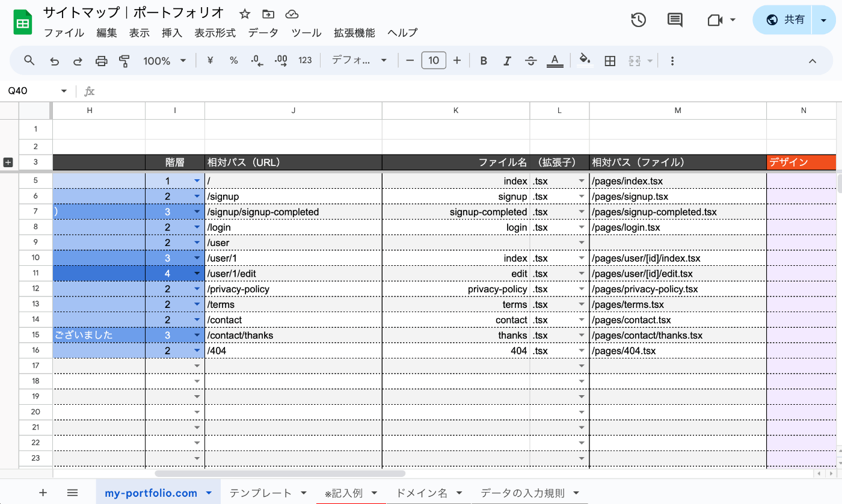Screen dimensions: 842x504
Task: Open the name box dropdown arrow
Action: point(64,91)
